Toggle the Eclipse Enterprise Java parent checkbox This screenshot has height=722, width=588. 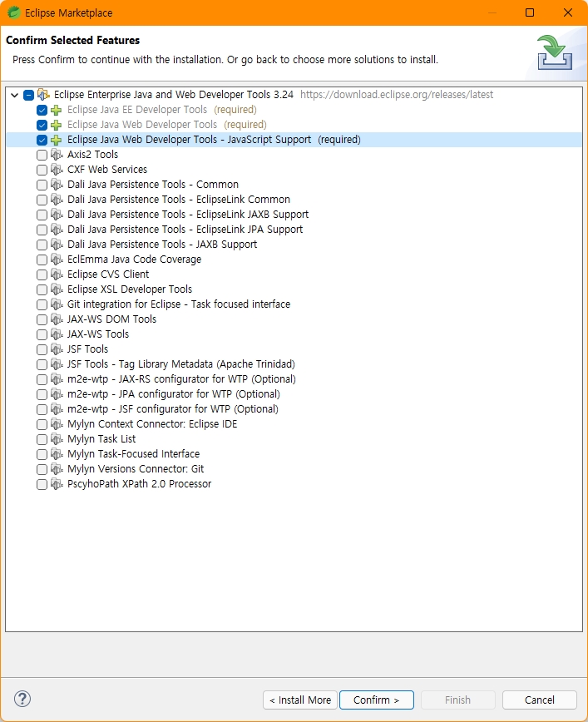tap(28, 96)
